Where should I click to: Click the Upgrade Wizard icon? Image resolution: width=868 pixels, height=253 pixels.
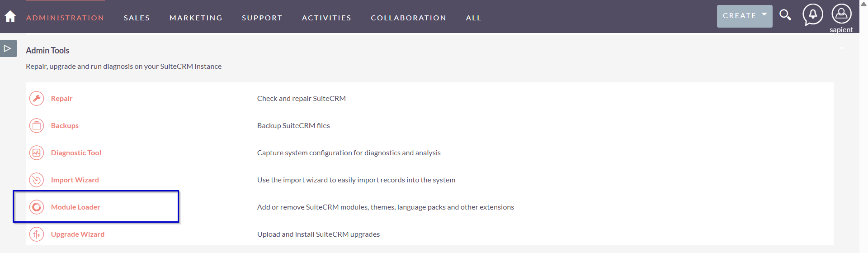click(x=37, y=234)
